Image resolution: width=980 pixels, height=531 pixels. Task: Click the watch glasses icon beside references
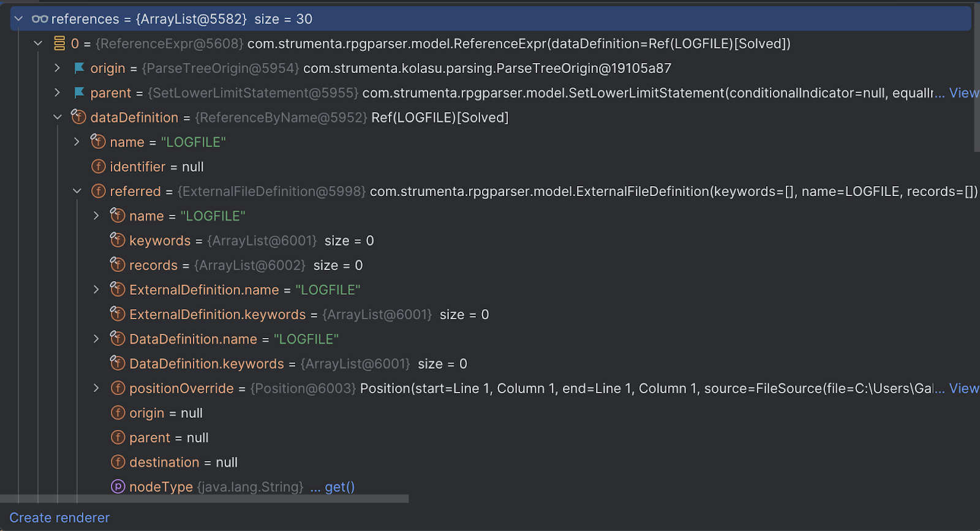[x=40, y=19]
